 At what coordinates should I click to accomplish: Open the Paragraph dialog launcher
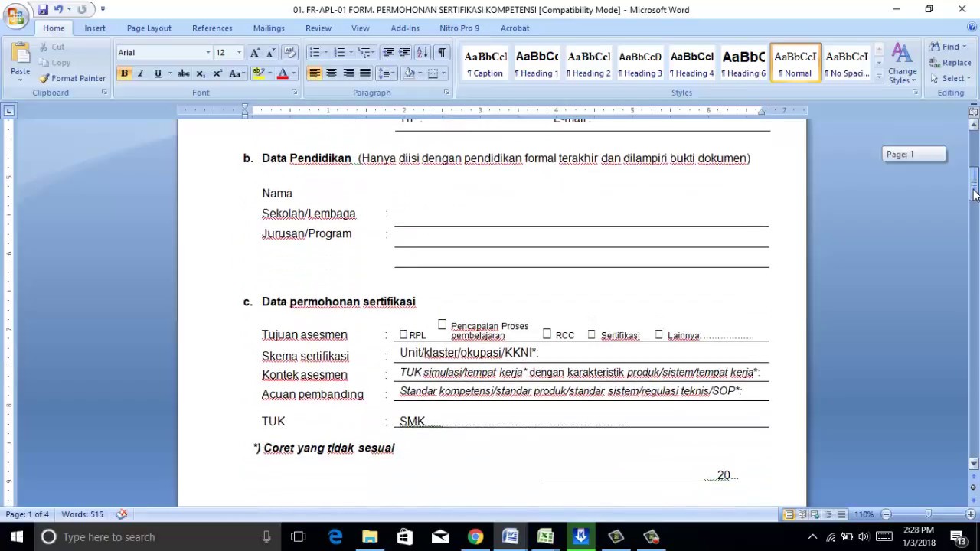(x=447, y=93)
